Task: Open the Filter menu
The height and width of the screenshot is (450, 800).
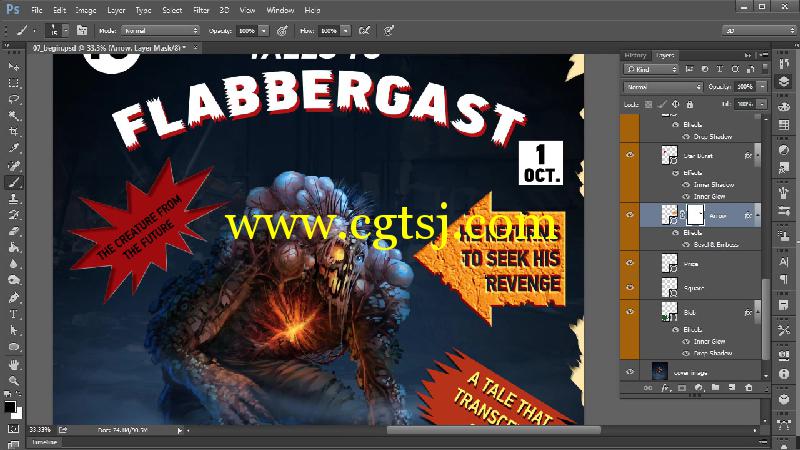Action: [201, 10]
